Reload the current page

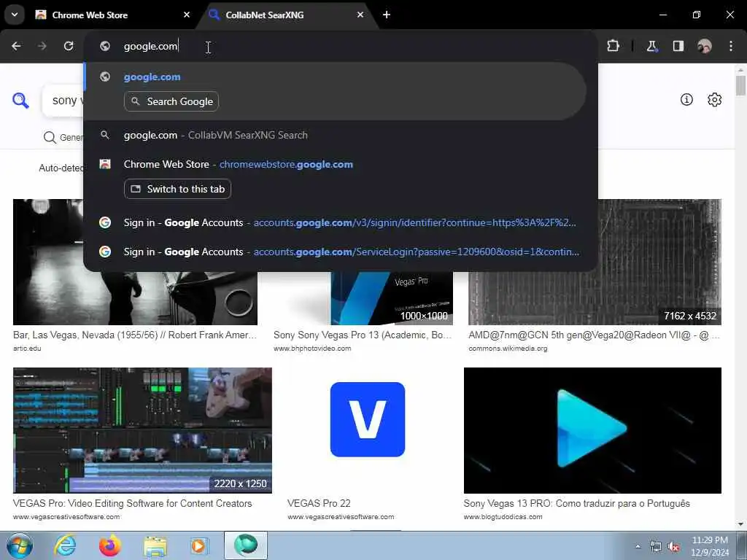(x=69, y=46)
